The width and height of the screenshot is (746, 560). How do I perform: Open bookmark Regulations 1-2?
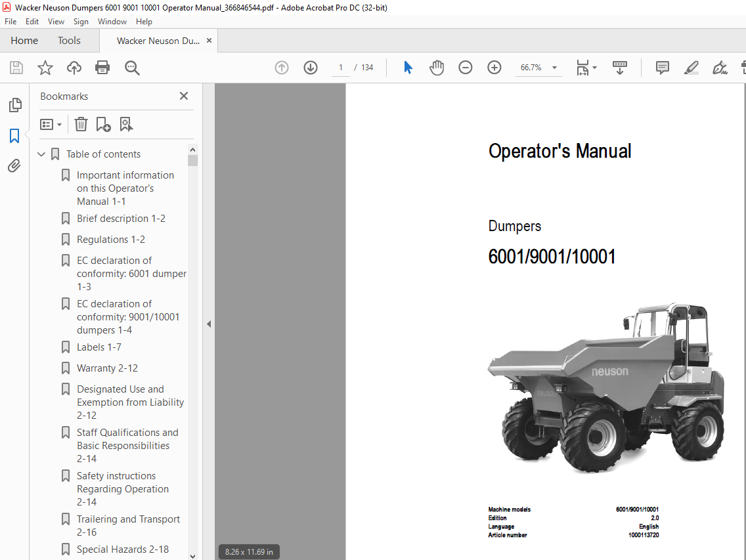(x=111, y=240)
